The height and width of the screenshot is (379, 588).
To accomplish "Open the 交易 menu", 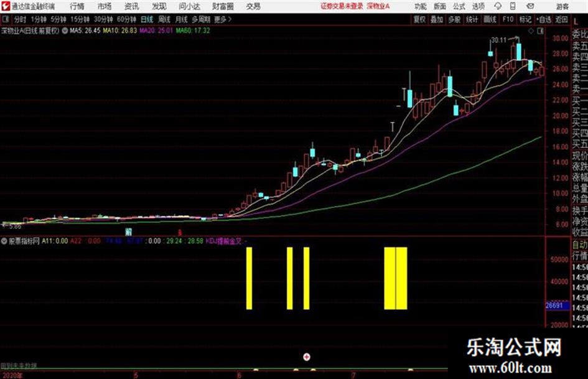I will click(253, 6).
